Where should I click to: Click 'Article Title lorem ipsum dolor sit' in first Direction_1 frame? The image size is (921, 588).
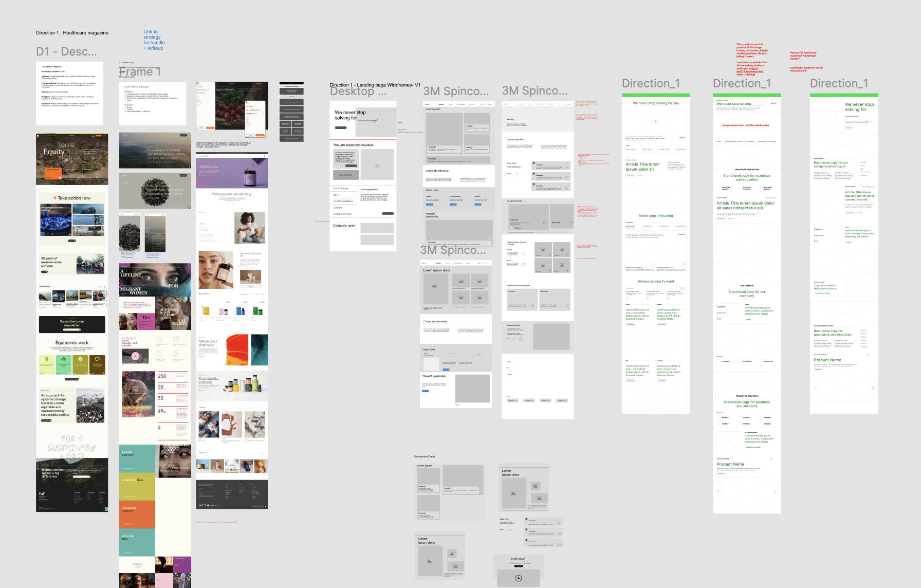[x=642, y=167]
